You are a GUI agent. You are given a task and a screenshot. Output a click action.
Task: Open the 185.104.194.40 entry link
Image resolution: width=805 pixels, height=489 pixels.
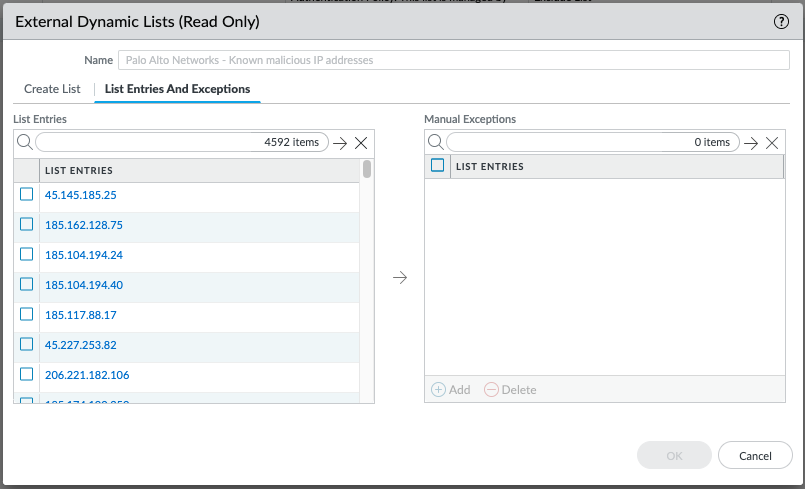click(x=84, y=285)
